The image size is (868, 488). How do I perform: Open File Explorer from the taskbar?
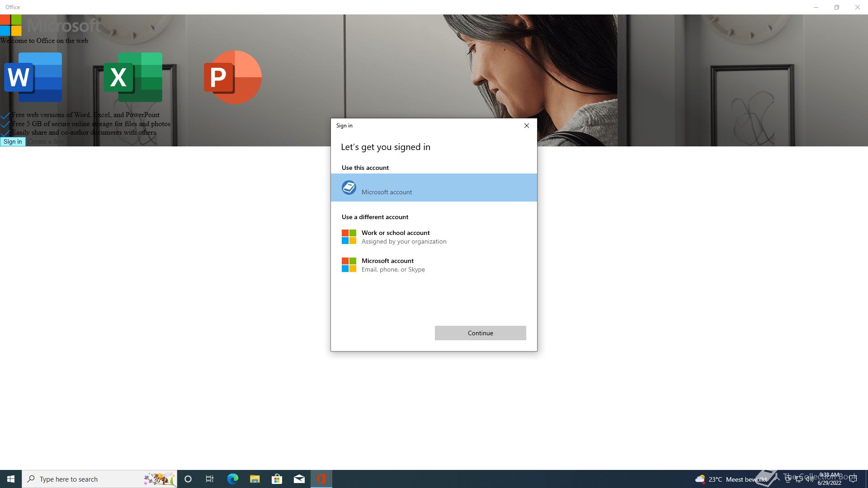[255, 479]
